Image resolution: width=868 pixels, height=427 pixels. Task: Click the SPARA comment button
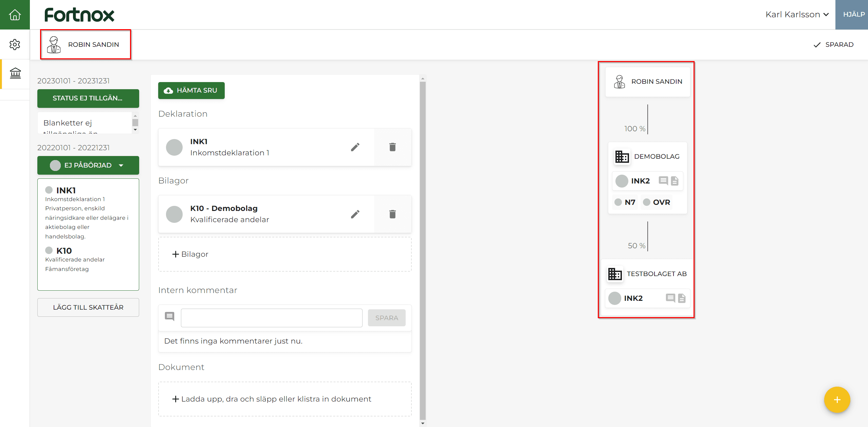387,318
